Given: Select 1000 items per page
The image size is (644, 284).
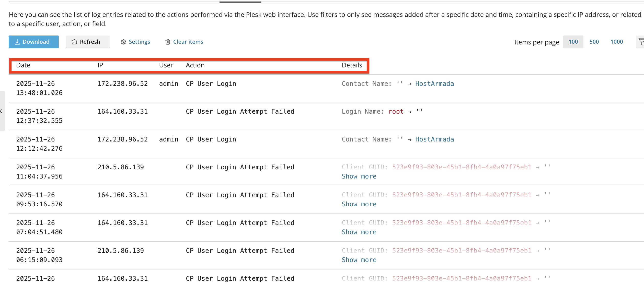Looking at the screenshot, I should [617, 42].
